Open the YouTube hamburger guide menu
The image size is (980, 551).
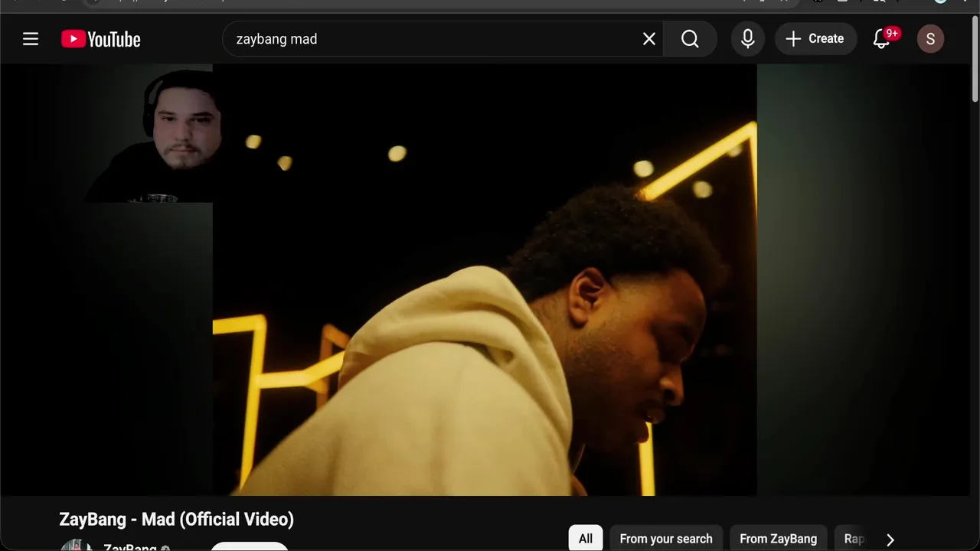pos(31,39)
